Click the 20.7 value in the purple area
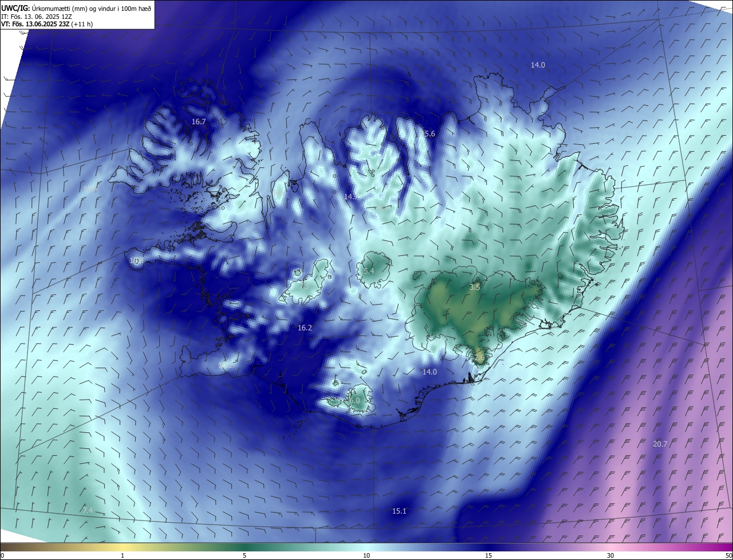This screenshot has height=560, width=733. tap(660, 444)
